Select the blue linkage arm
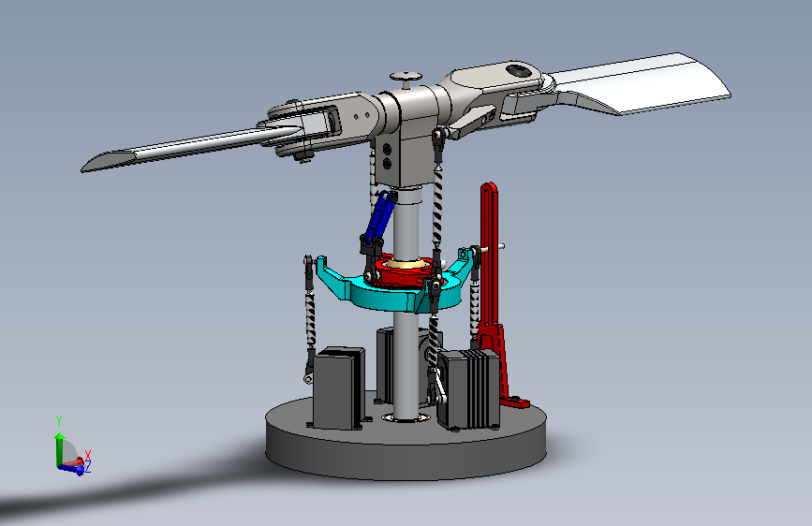Screen dimensions: 812x526 [x=380, y=216]
